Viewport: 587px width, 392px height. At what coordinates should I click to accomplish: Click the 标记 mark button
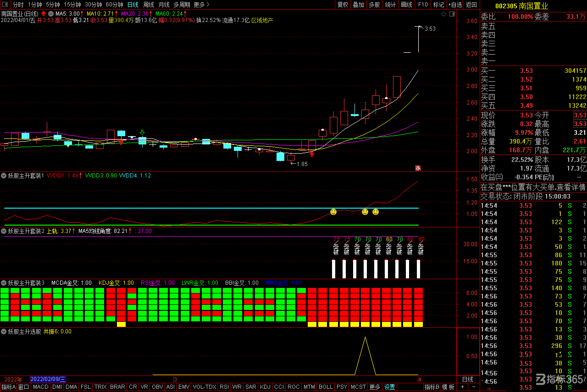[438, 5]
